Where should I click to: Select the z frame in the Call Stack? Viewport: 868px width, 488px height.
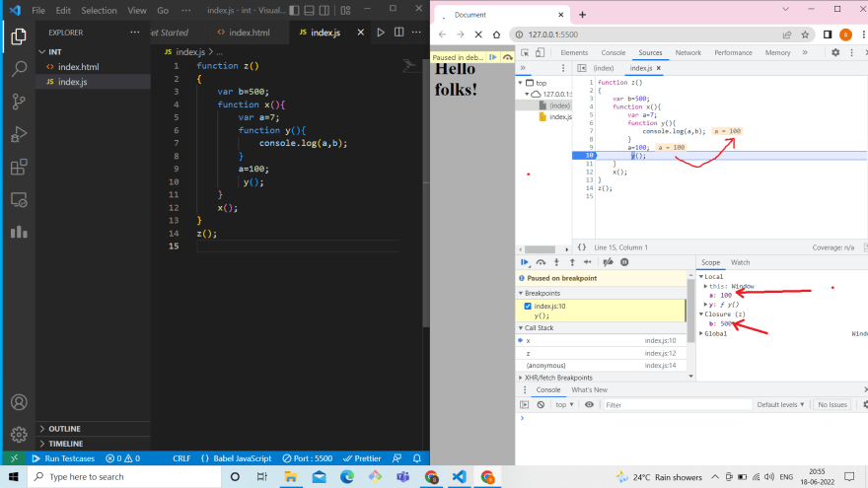point(601,353)
